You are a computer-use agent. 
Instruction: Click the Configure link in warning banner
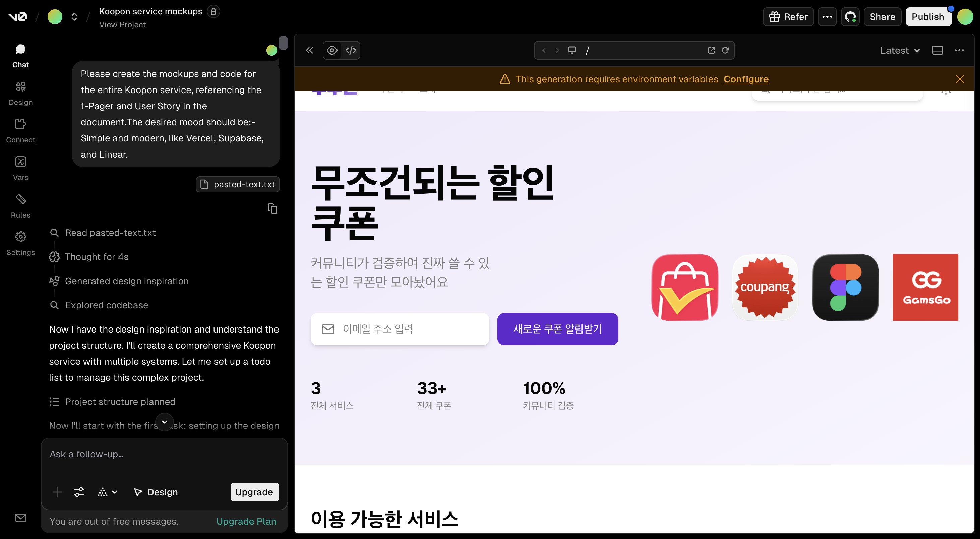(x=746, y=79)
